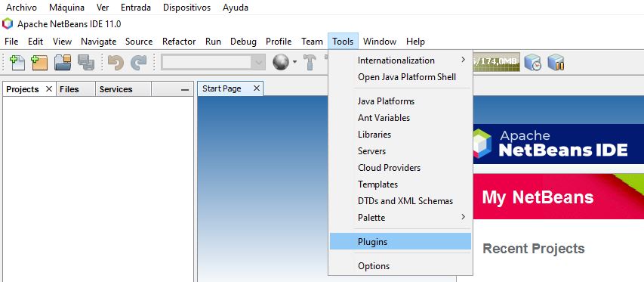Open the dropdown arrow beside the globe
Image resolution: width=644 pixels, height=282 pixels.
[294, 63]
